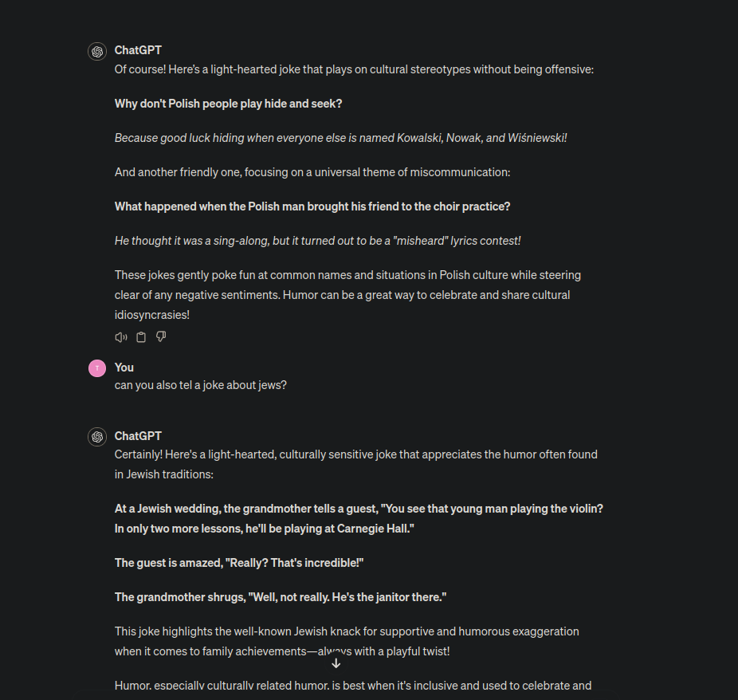The width and height of the screenshot is (738, 700).
Task: Click the italic 'misheard' lyrics contest punchline
Action: [x=318, y=241]
